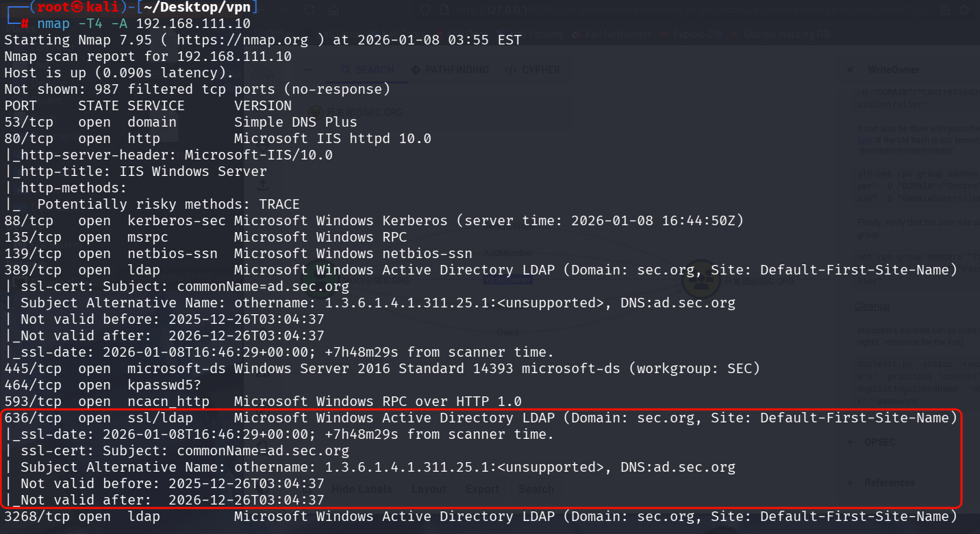Click the browser reload icon

coord(310,10)
